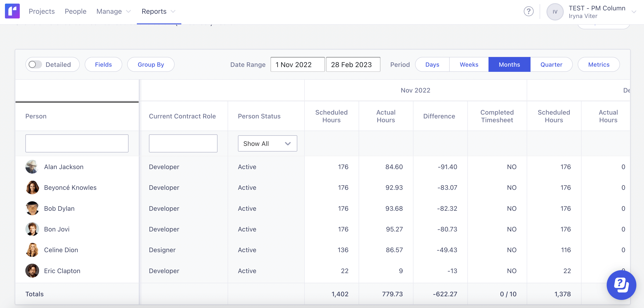Open the People page
Image resolution: width=644 pixels, height=308 pixels.
(76, 11)
